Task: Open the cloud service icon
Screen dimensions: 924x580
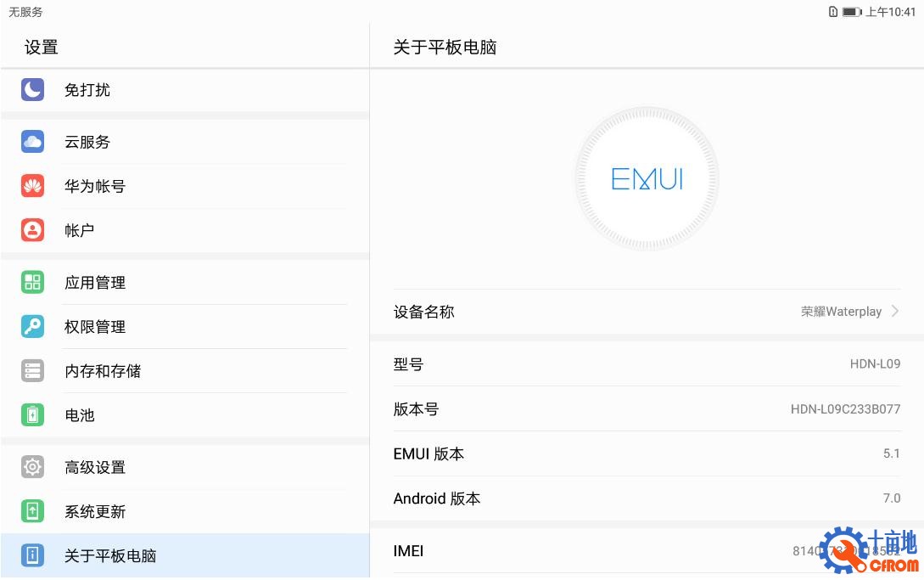Action: (32, 142)
